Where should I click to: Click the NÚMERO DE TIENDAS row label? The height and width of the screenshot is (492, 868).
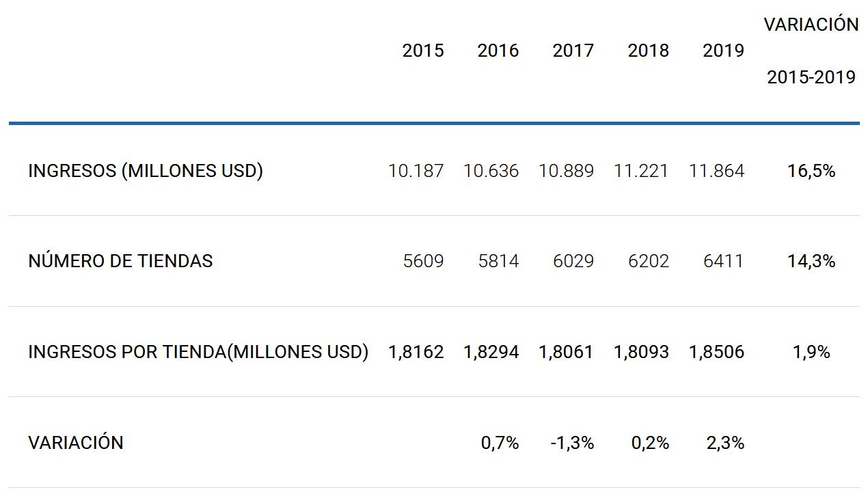(x=120, y=261)
